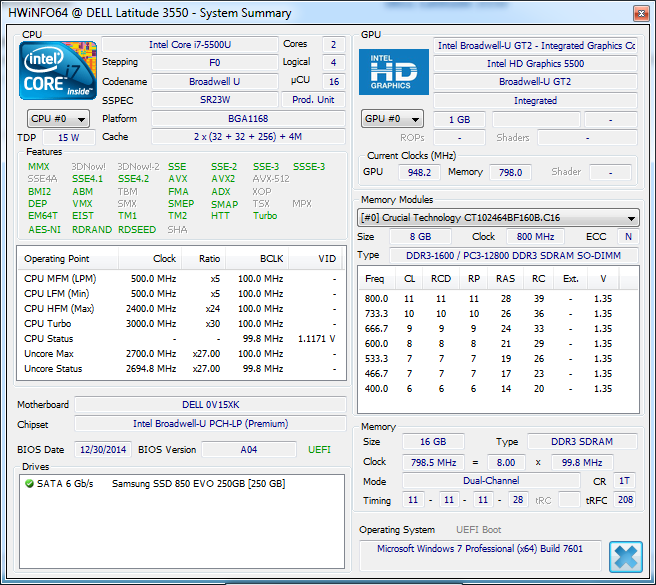Image resolution: width=656 pixels, height=585 pixels.
Task: Select the 533.3 frequency timing row
Action: coord(498,359)
